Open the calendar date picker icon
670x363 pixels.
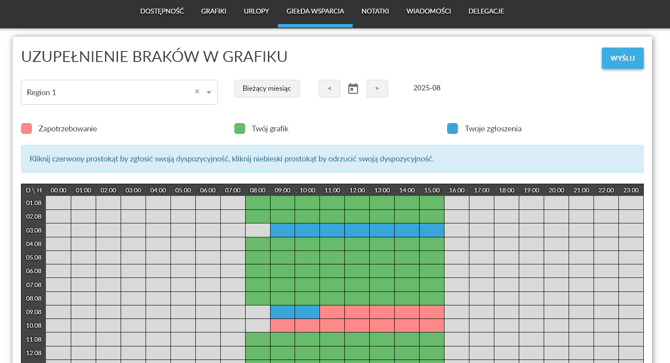click(353, 88)
